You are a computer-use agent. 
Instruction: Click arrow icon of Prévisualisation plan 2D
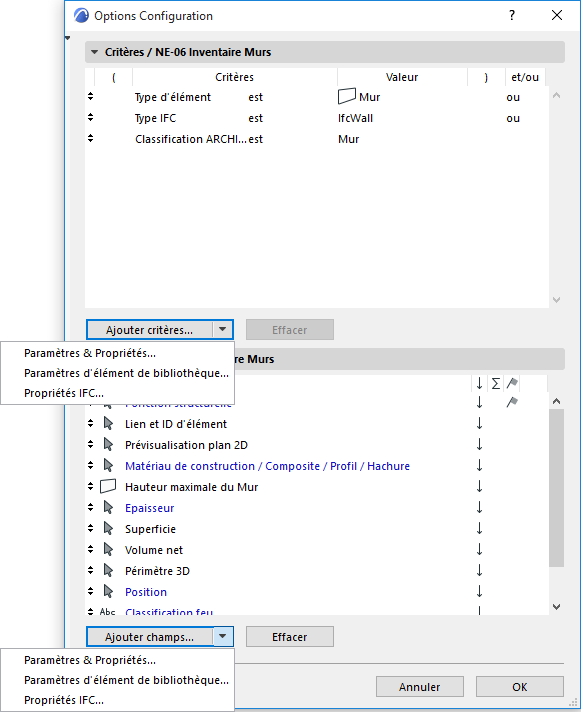tap(108, 445)
